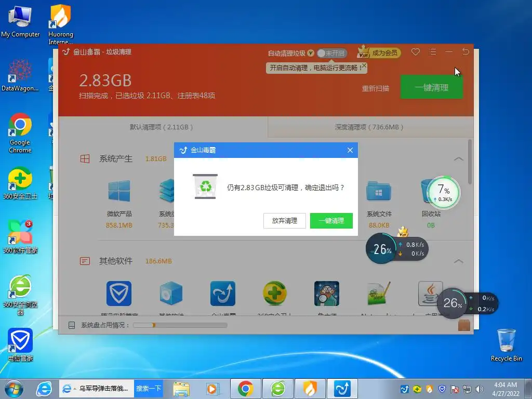This screenshot has width=532, height=399.
Task: Click the 其他软件 section icon
Action: coord(85,261)
